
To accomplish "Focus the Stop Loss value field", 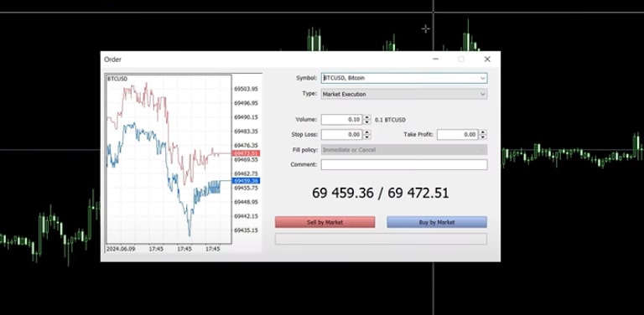I will click(x=342, y=135).
